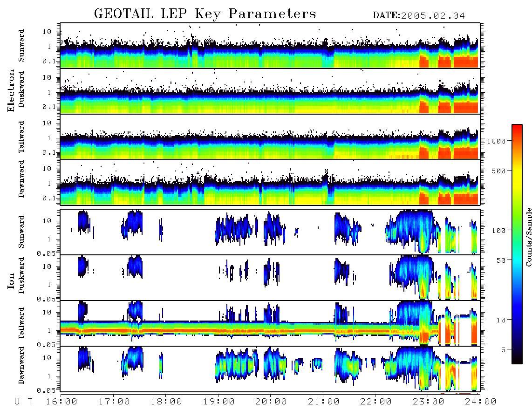Click inside the Ion Duskward spectrogram panel
The width and height of the screenshot is (532, 410).
[x=270, y=277]
